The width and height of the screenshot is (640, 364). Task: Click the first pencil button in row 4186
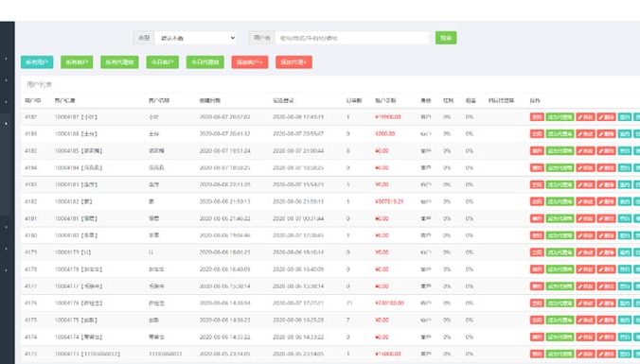tap(585, 133)
